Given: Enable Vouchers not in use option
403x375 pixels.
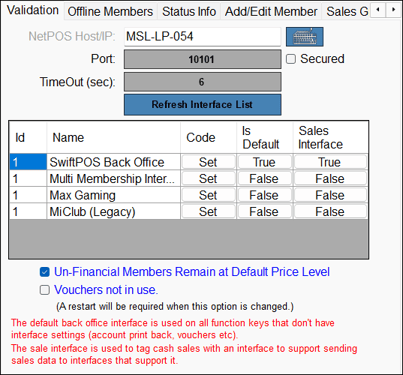Looking at the screenshot, I should [x=45, y=290].
